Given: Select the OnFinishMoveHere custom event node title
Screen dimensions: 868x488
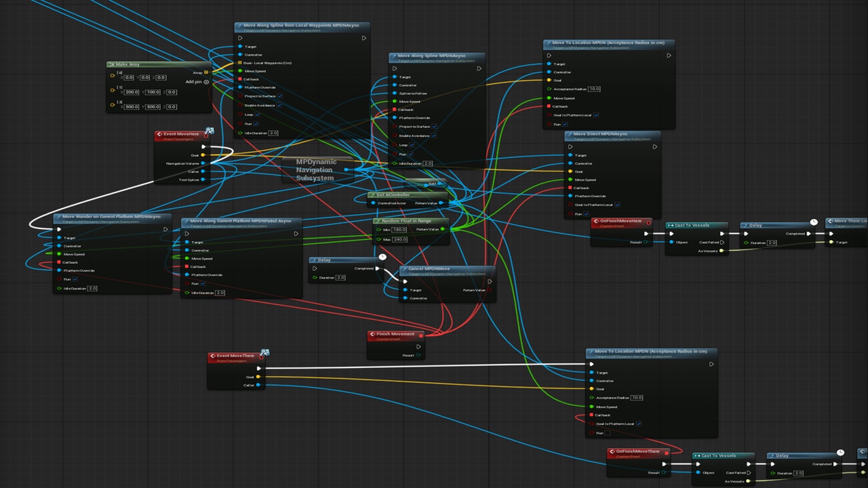Looking at the screenshot, I should pos(621,221).
